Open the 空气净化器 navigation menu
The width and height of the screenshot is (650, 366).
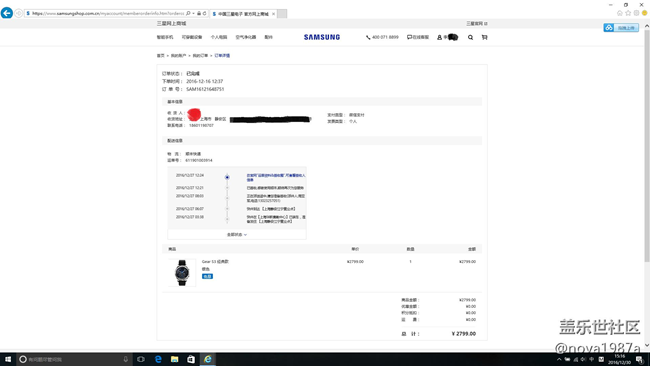point(246,37)
